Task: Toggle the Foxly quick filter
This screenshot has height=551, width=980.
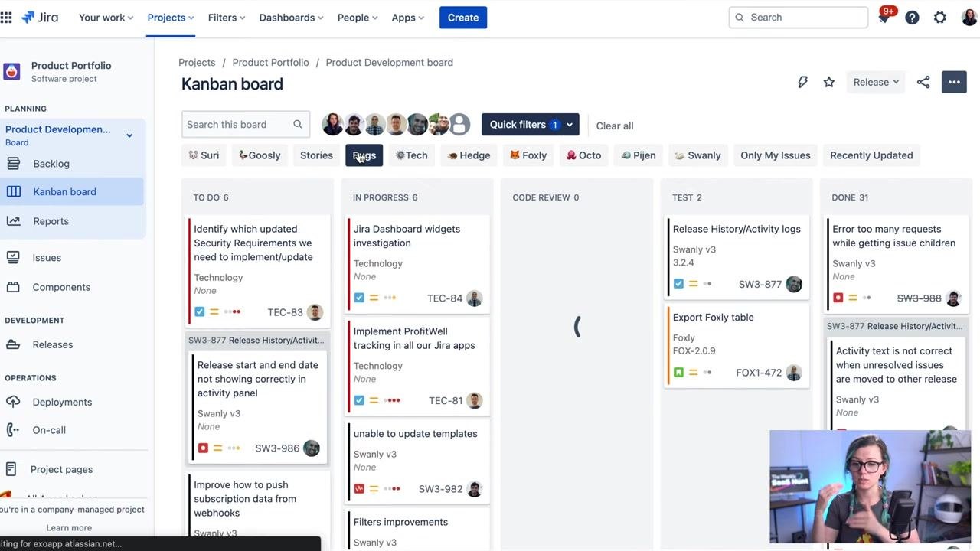Action: pos(528,155)
